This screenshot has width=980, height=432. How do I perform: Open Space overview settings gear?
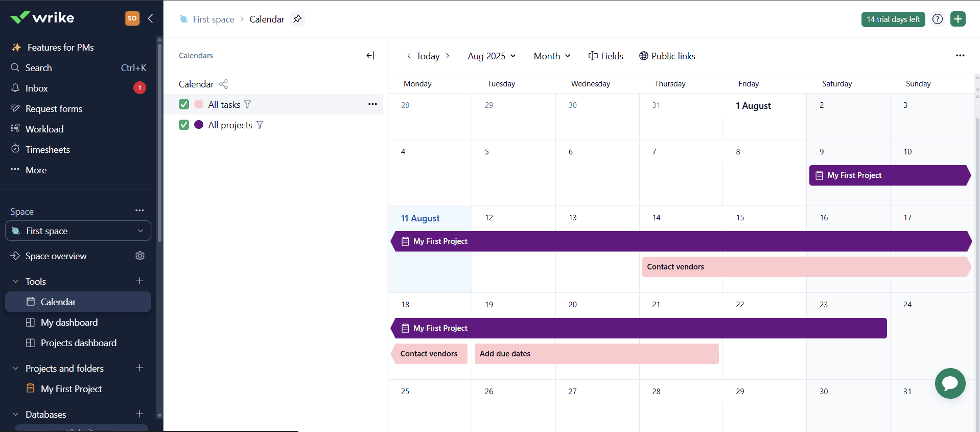(x=140, y=256)
